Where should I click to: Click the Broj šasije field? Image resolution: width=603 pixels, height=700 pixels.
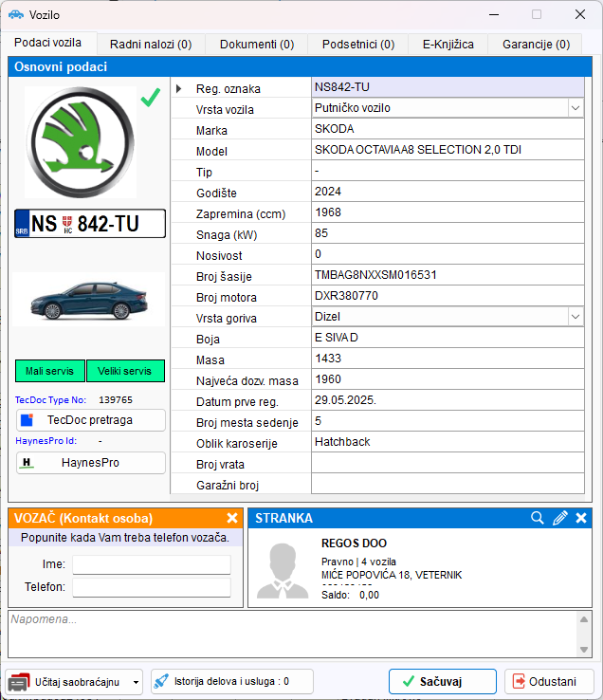tap(448, 275)
